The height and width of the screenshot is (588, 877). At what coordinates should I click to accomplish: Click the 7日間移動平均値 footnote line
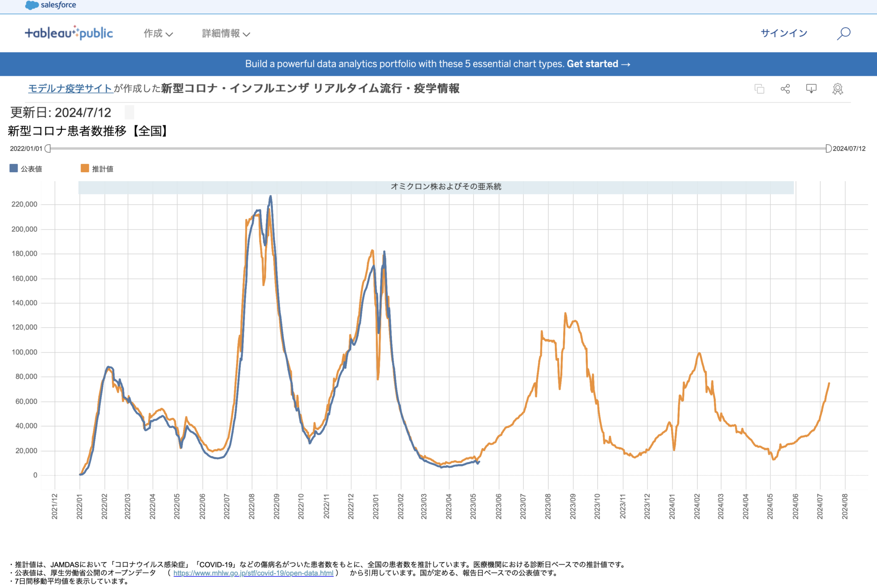(69, 581)
